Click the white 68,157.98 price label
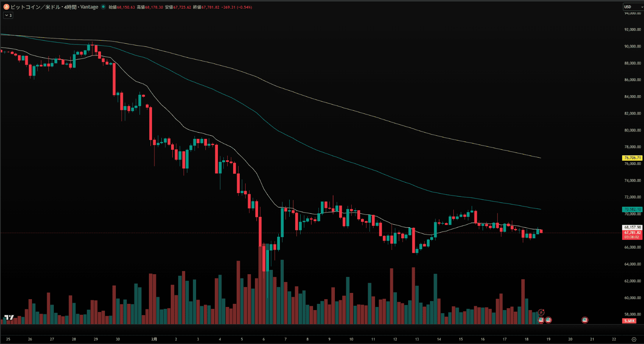Image resolution: width=644 pixels, height=344 pixels. click(x=632, y=227)
